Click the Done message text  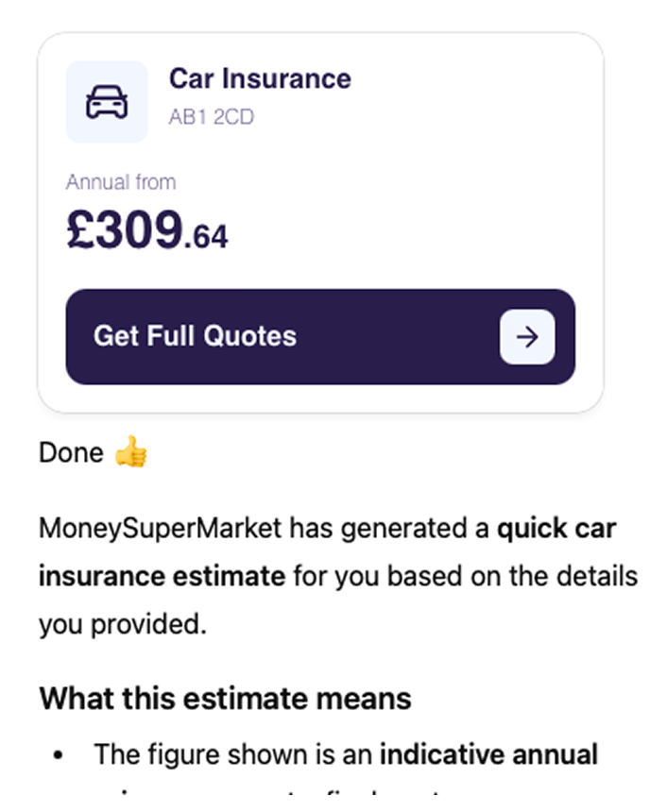71,454
